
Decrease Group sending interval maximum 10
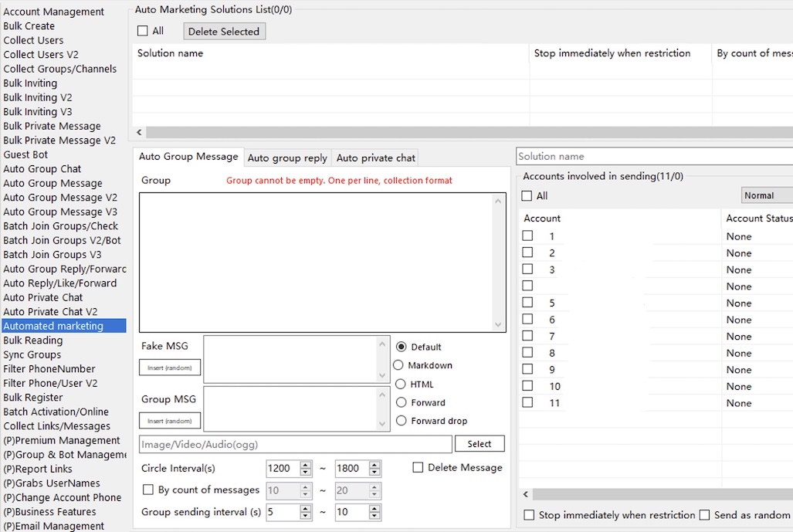point(374,516)
